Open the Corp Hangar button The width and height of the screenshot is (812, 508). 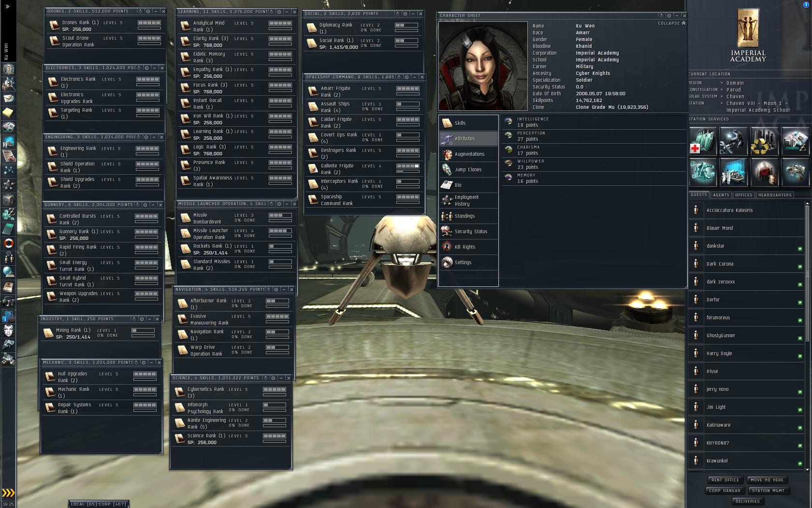coord(725,491)
